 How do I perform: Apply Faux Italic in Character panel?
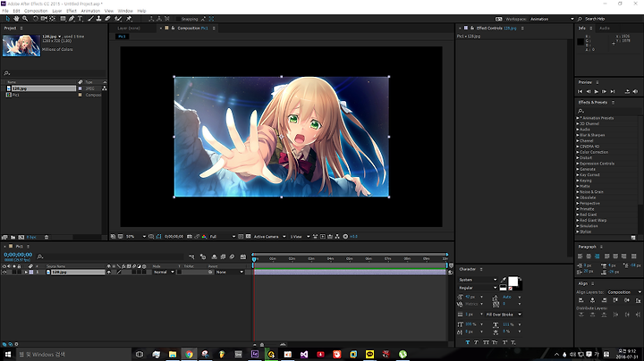[x=477, y=342]
